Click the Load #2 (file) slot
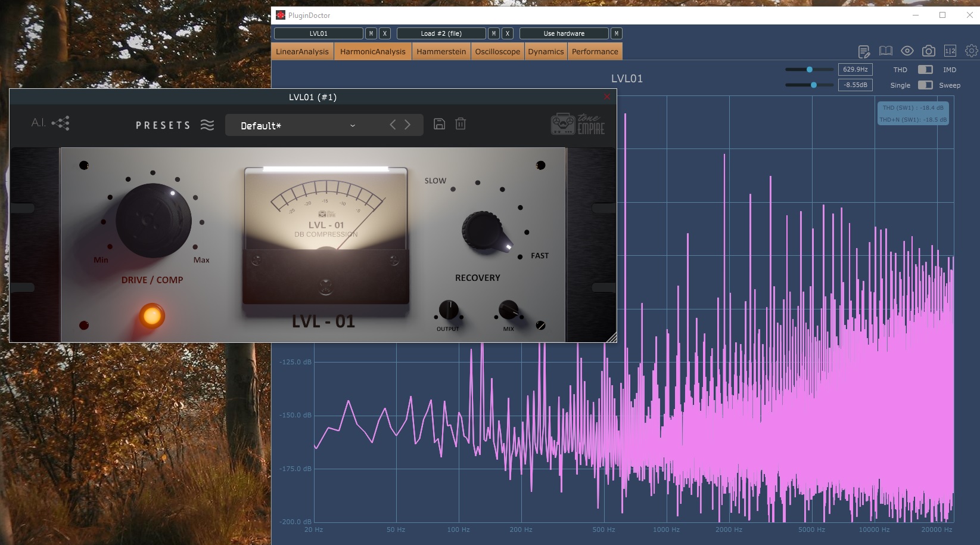This screenshot has width=980, height=545. pos(441,33)
